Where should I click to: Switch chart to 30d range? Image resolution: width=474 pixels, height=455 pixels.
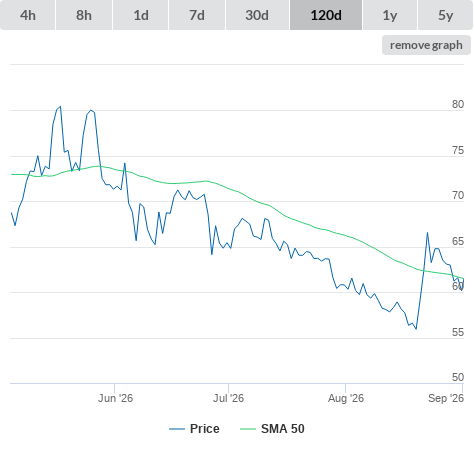coord(257,15)
